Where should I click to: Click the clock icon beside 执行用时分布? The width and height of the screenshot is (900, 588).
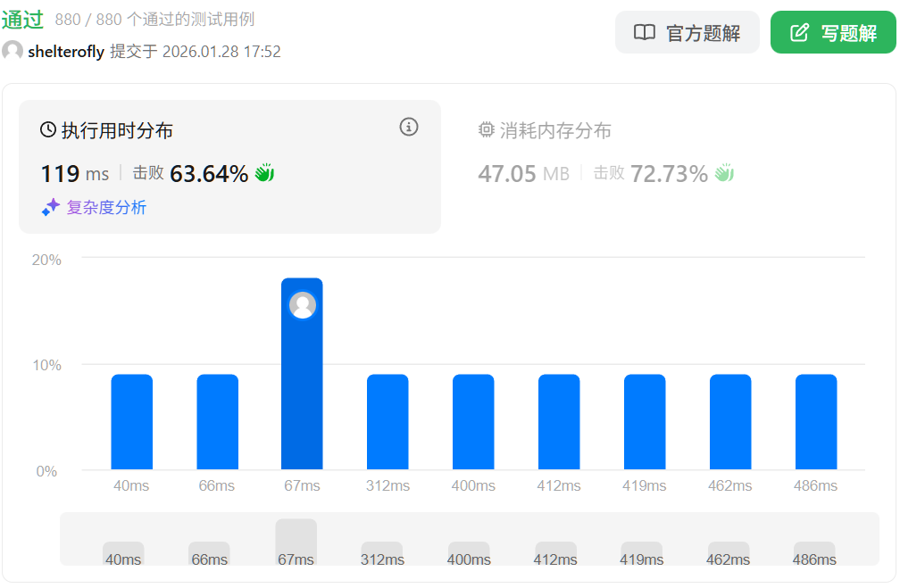[48, 130]
